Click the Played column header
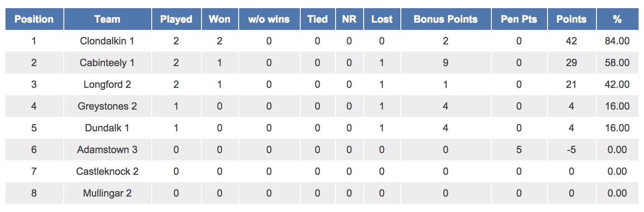 tap(176, 19)
